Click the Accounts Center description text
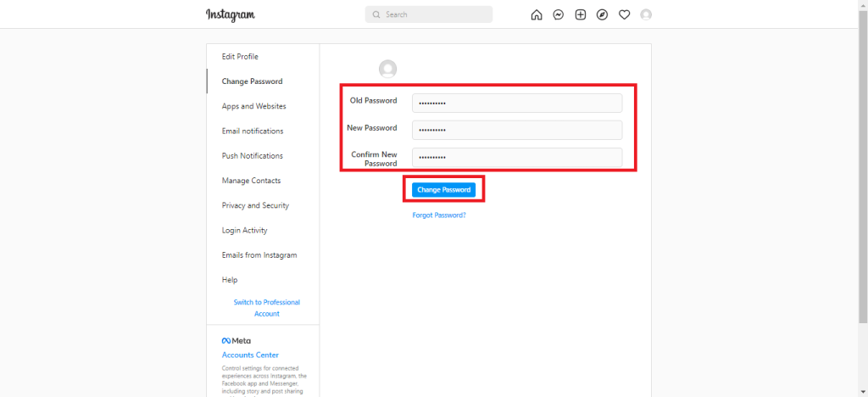This screenshot has width=868, height=397. click(263, 381)
